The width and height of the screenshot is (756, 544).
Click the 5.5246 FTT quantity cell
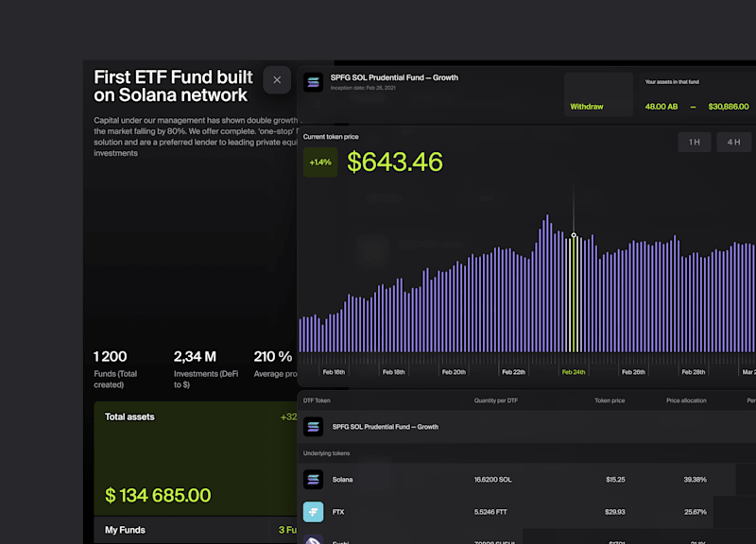[490, 512]
